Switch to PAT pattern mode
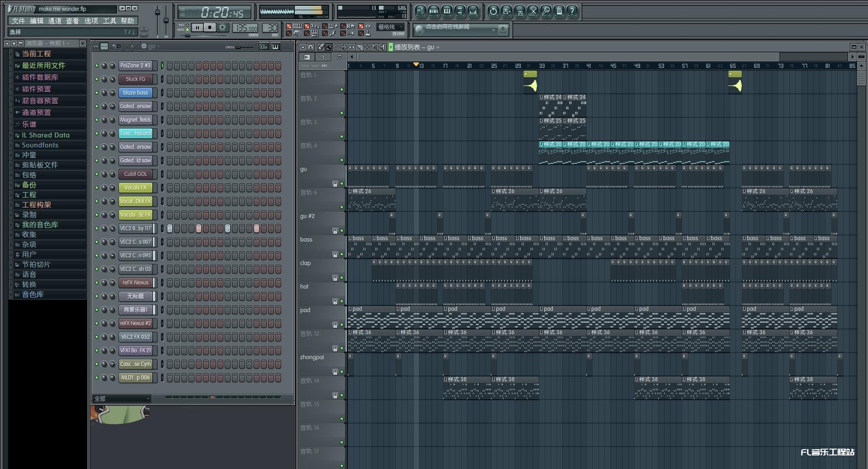 point(188,25)
